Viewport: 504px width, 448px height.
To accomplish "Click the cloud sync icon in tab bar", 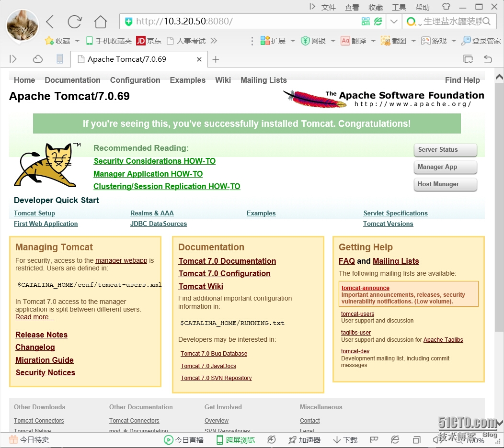I will click(37, 59).
